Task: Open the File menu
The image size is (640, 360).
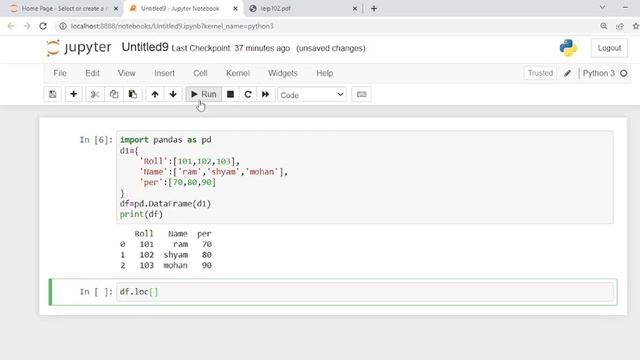Action: 60,73
